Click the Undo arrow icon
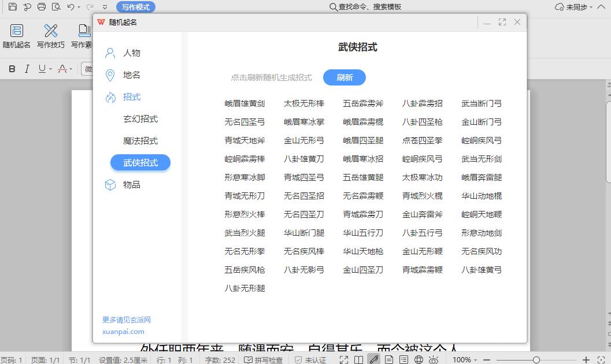 point(71,7)
